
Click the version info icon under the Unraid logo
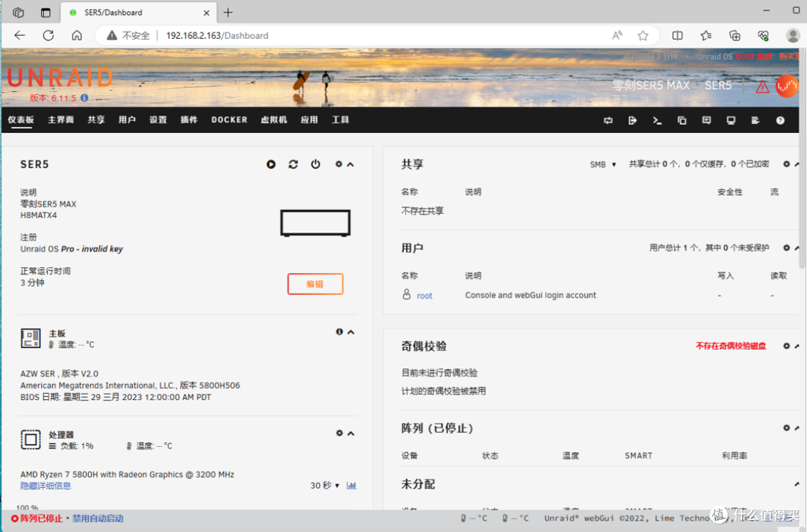point(84,98)
